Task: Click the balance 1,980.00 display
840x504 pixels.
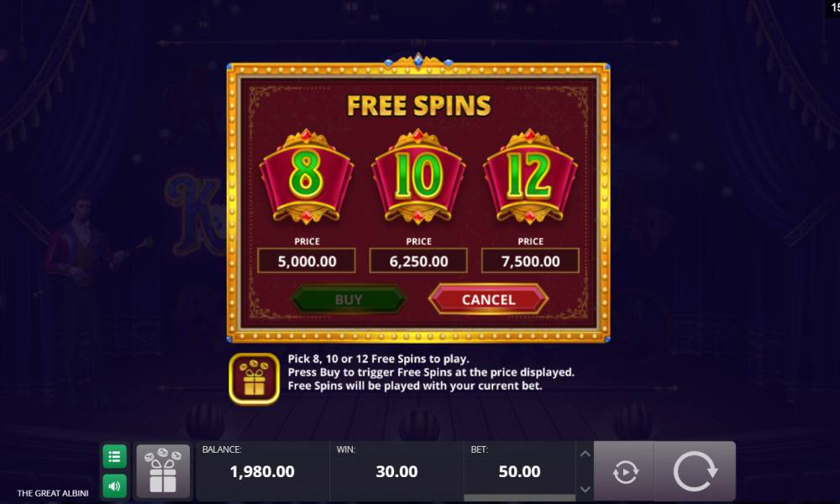Action: (262, 471)
